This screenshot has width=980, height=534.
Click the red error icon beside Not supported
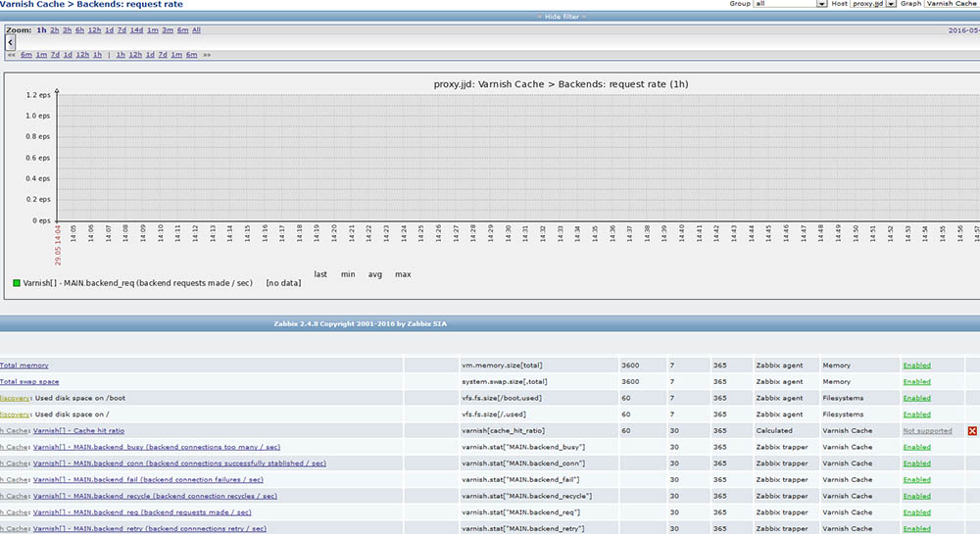coord(972,431)
